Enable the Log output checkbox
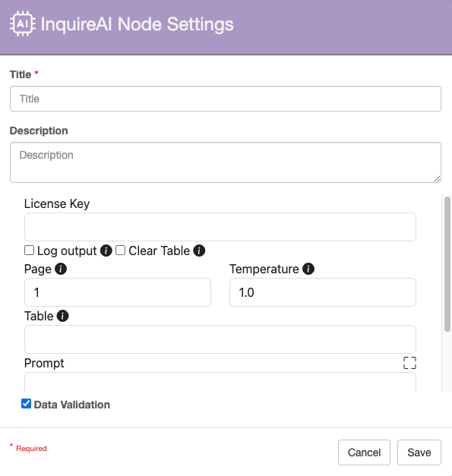The height and width of the screenshot is (476, 452). pyautogui.click(x=29, y=251)
